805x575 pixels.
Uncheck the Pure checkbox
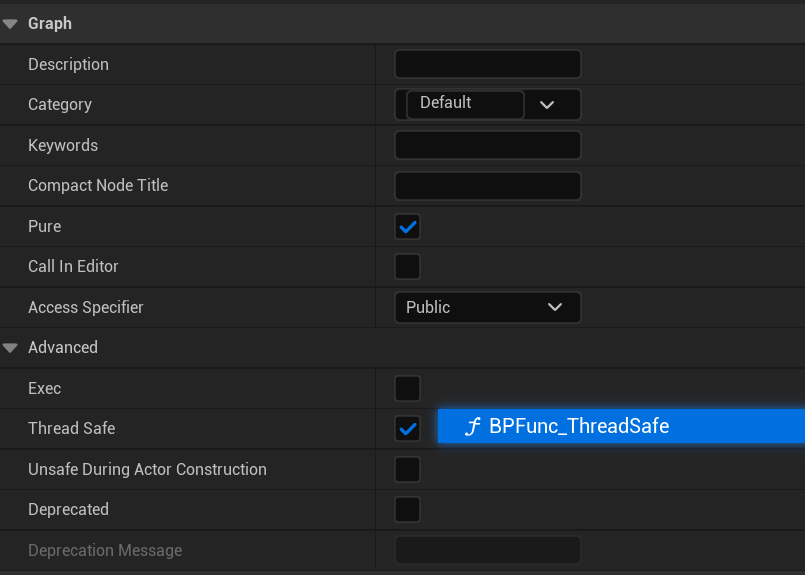coord(407,227)
